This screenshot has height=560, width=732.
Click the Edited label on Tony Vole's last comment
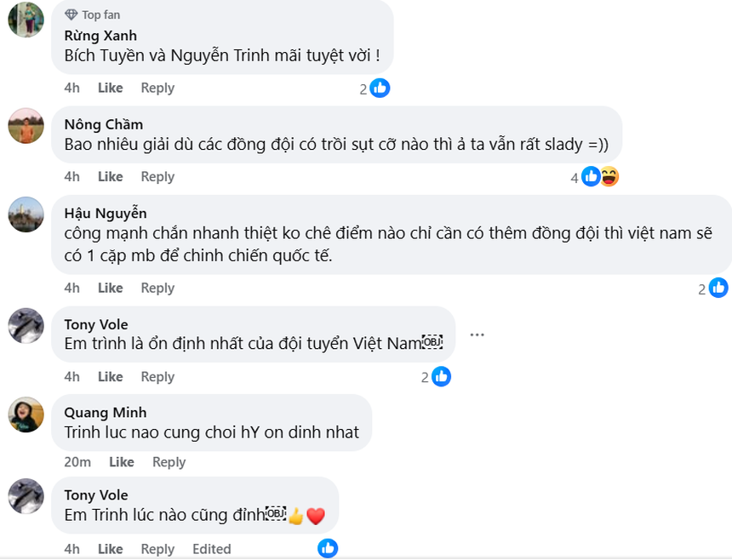[211, 549]
